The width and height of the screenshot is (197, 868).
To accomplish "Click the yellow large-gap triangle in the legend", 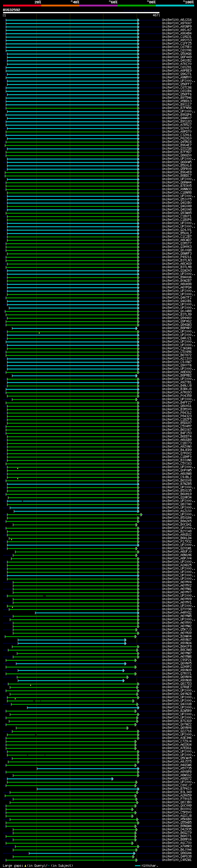I will 25,866.
